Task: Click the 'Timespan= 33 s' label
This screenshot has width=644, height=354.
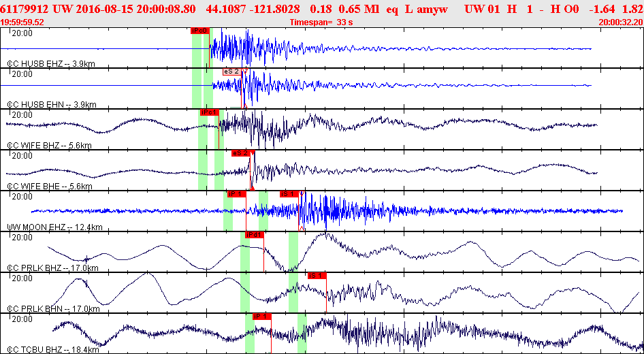Action: tap(321, 22)
